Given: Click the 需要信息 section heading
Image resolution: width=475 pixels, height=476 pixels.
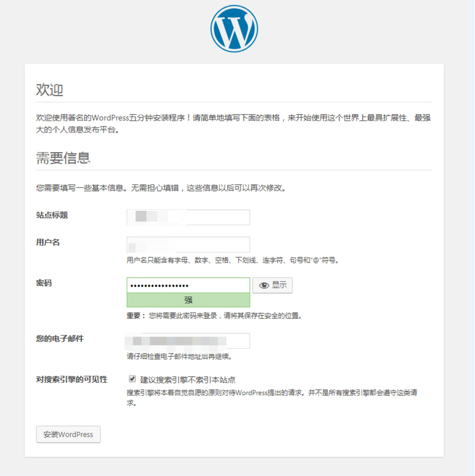Looking at the screenshot, I should click(63, 158).
